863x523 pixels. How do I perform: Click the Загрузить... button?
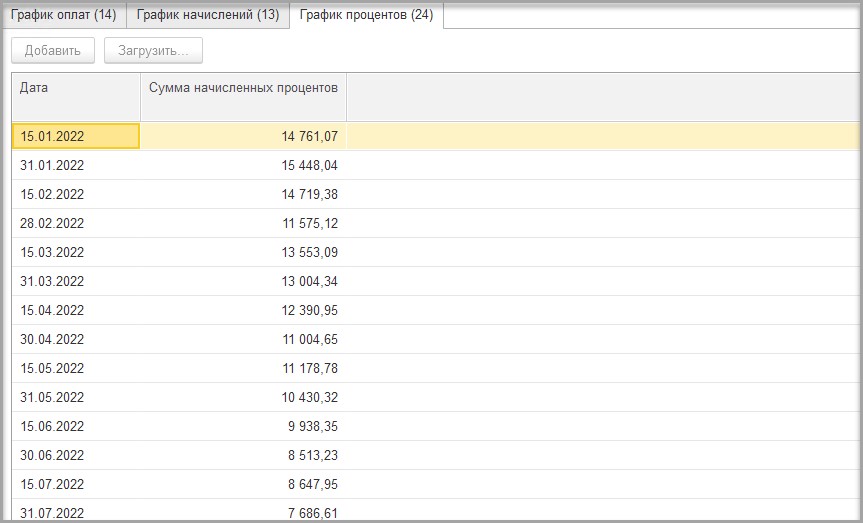pos(154,51)
